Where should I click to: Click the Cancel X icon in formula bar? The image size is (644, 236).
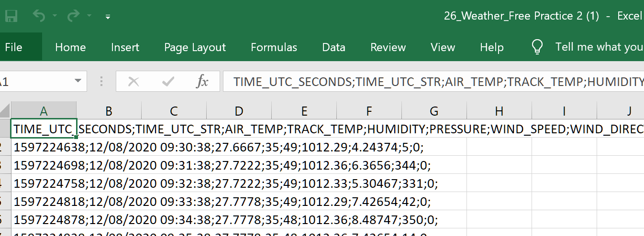click(x=133, y=82)
